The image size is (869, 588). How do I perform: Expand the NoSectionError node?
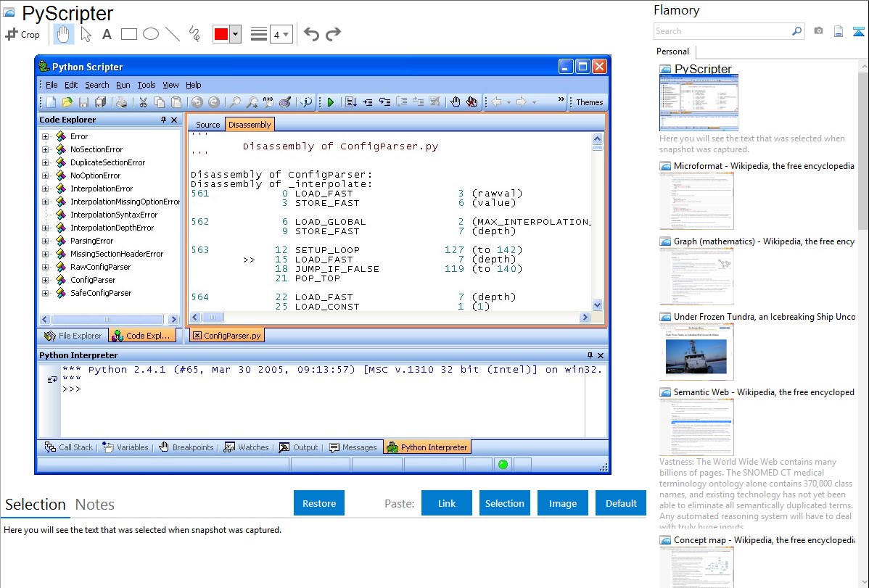(46, 149)
